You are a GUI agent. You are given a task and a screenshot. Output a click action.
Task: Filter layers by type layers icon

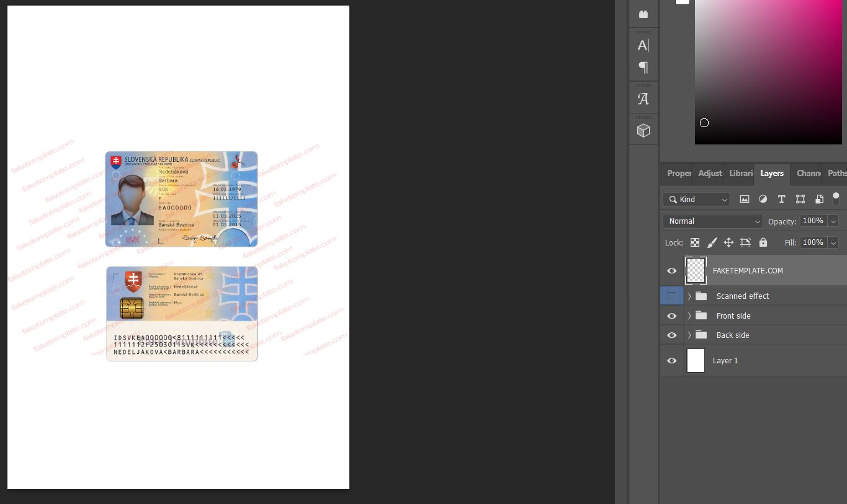[781, 199]
